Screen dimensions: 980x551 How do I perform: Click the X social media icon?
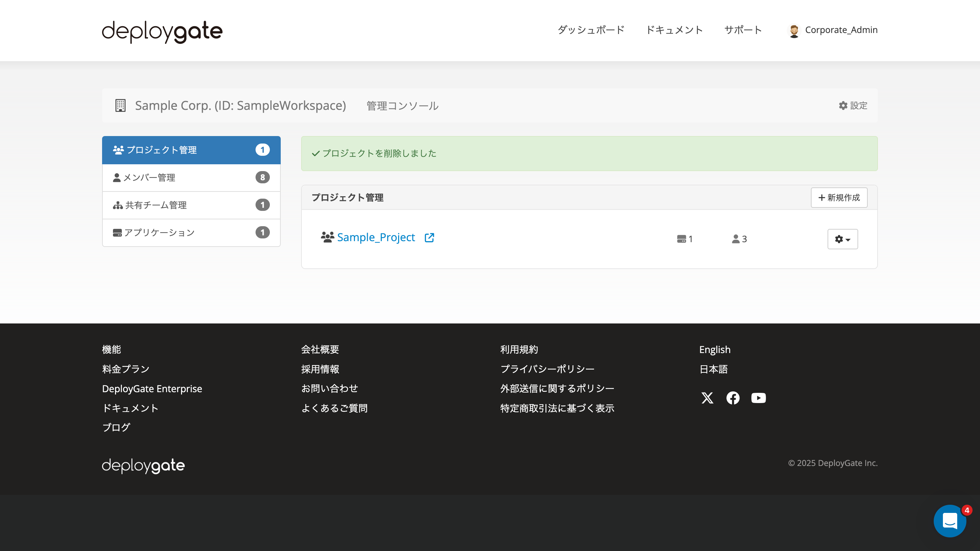pyautogui.click(x=707, y=398)
